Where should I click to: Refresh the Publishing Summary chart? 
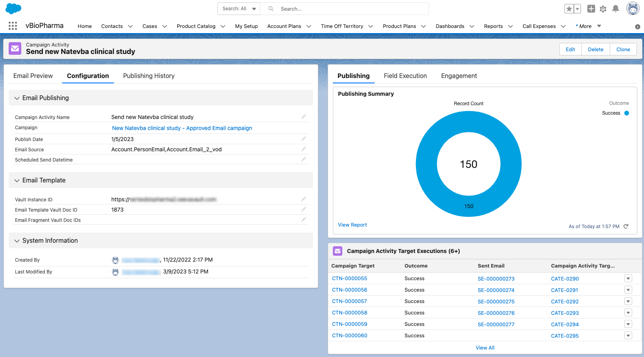pyautogui.click(x=626, y=226)
